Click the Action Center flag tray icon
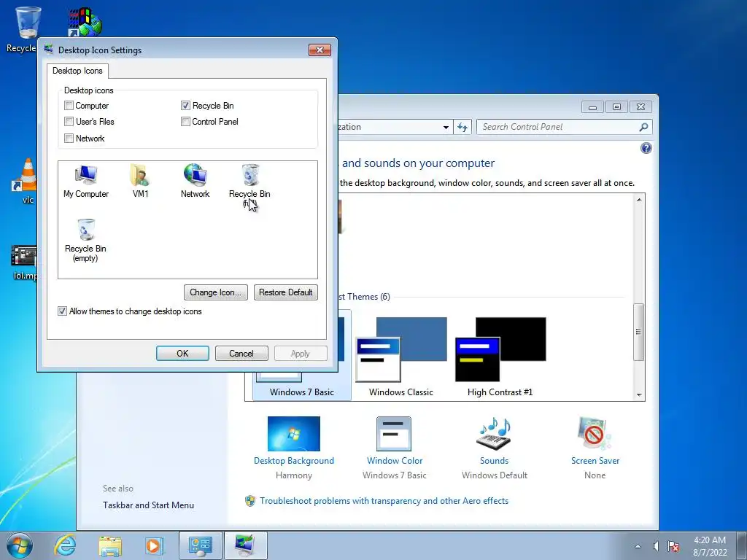The width and height of the screenshot is (747, 560). pyautogui.click(x=673, y=546)
